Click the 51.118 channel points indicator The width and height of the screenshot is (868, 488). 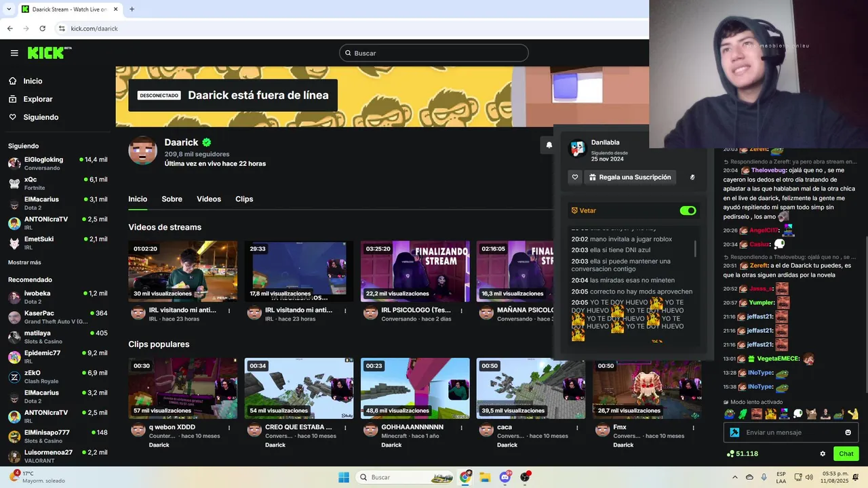(743, 453)
